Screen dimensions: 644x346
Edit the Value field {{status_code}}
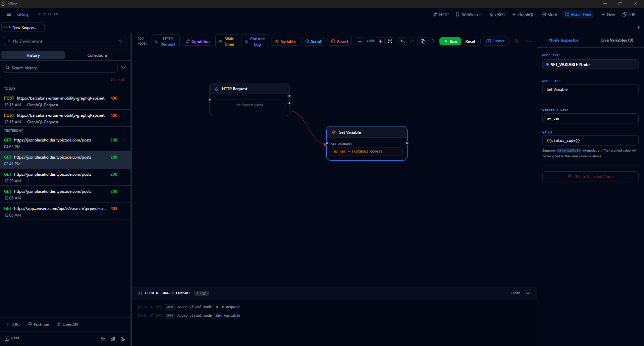click(590, 140)
